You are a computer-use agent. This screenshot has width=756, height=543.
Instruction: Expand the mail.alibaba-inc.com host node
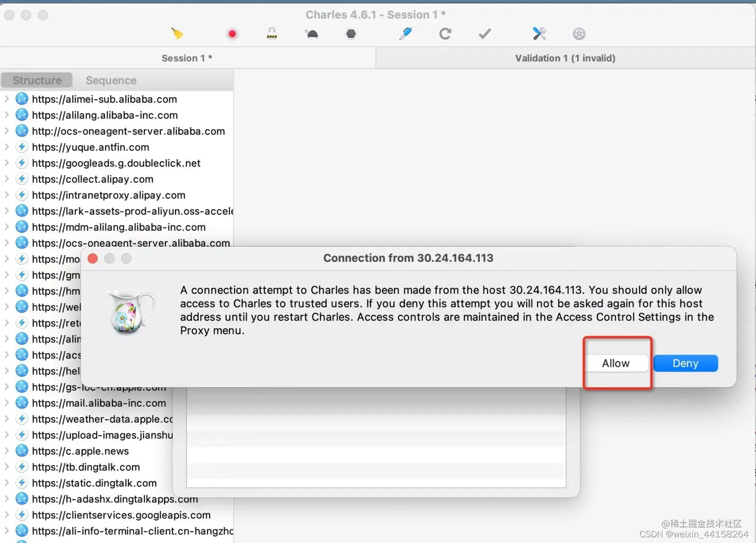click(x=6, y=403)
